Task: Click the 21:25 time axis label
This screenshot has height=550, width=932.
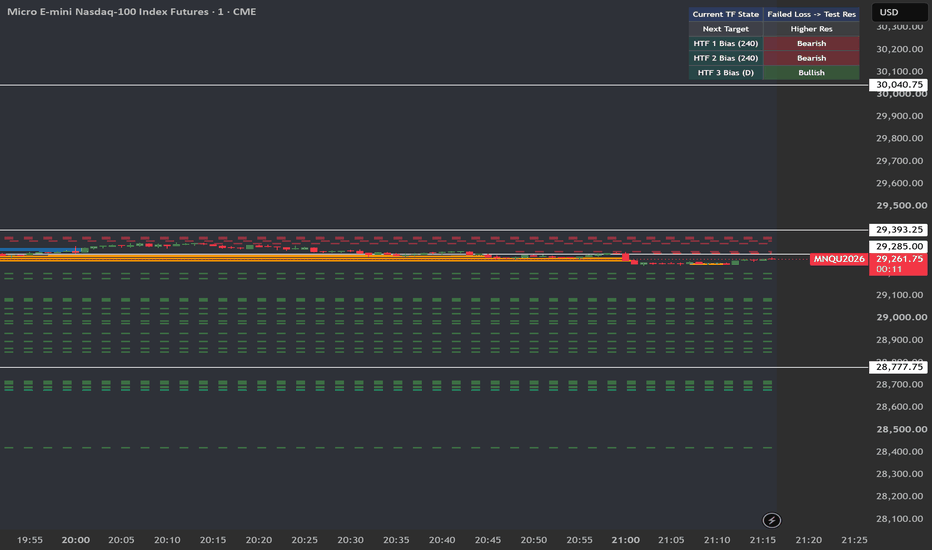Action: click(854, 540)
